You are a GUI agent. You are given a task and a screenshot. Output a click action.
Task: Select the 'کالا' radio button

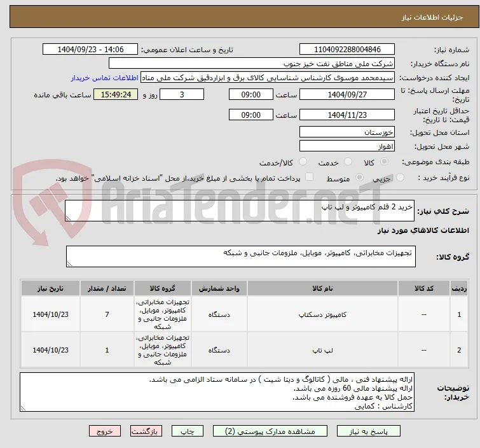384,162
